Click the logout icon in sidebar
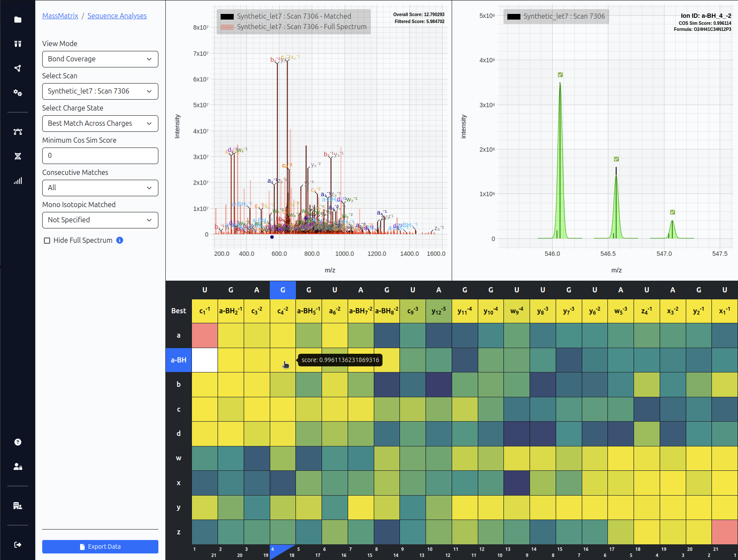This screenshot has width=738, height=560. point(18,545)
